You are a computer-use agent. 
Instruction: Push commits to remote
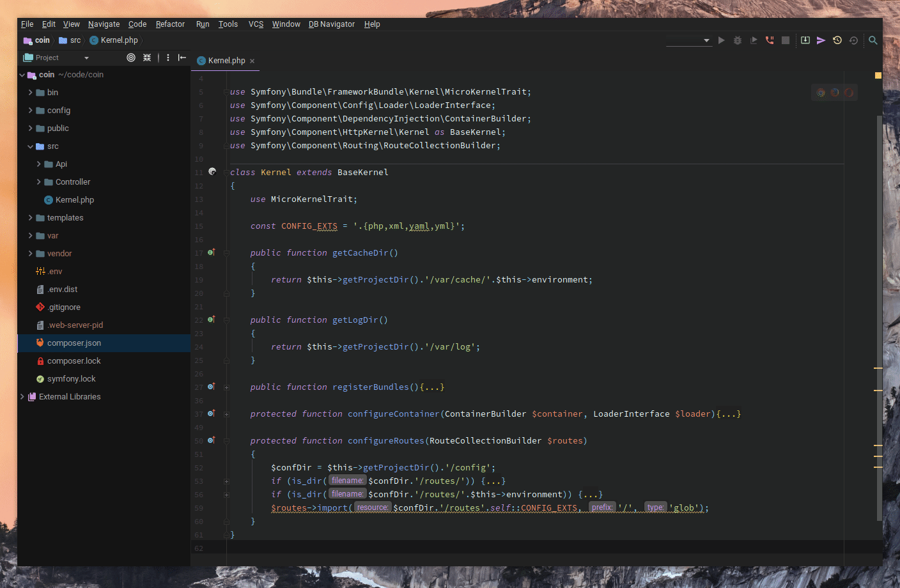pyautogui.click(x=821, y=40)
